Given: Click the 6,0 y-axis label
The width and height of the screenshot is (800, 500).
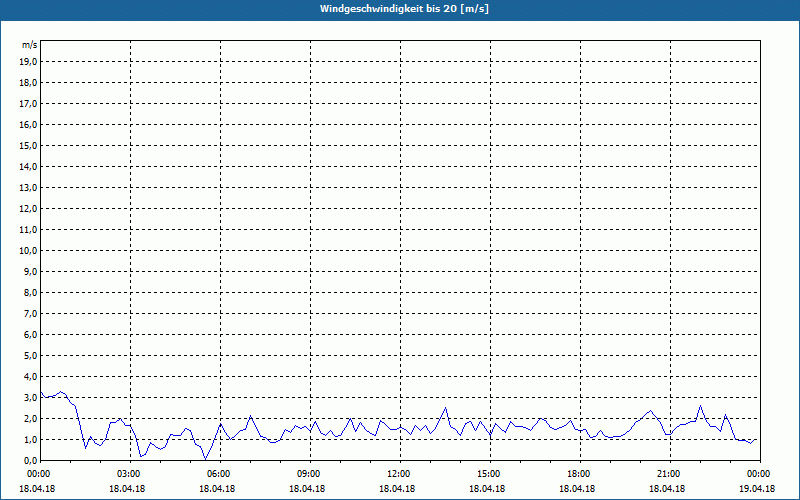Looking at the screenshot, I should [31, 334].
